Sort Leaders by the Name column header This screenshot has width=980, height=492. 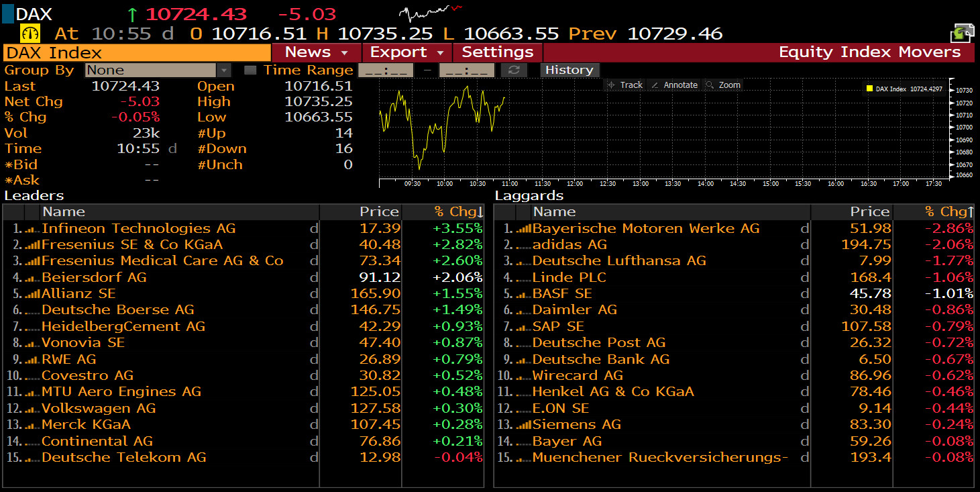[x=180, y=212]
